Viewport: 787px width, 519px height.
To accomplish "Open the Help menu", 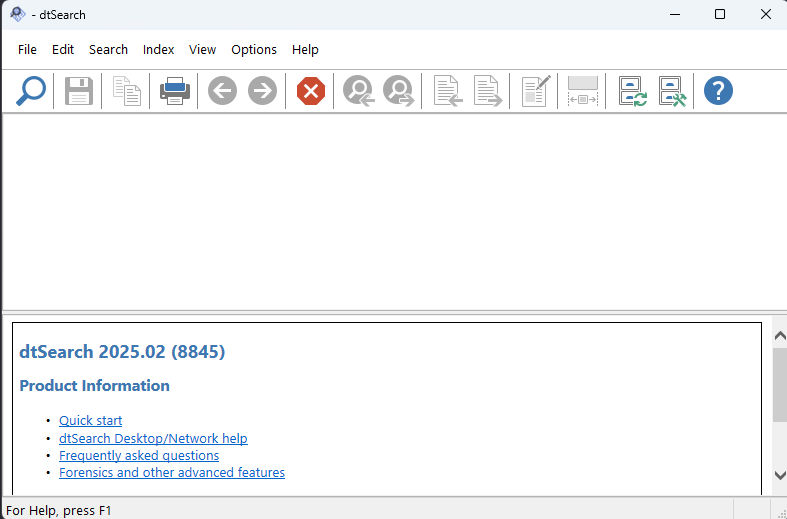I will coord(305,50).
